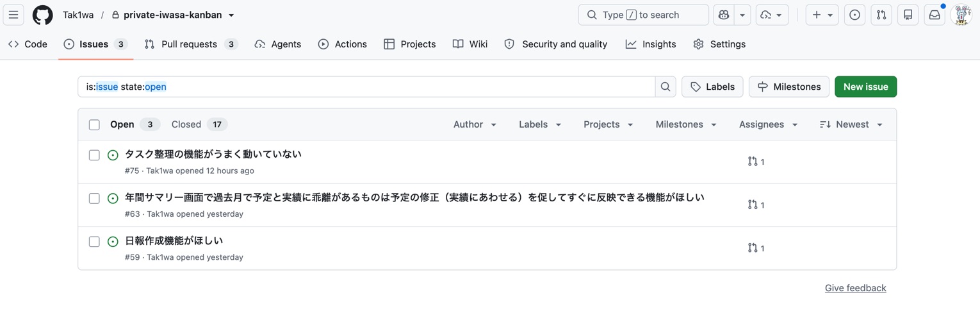Switch to the Pull requests tab
Screen dimensions: 980x329
tap(192, 44)
